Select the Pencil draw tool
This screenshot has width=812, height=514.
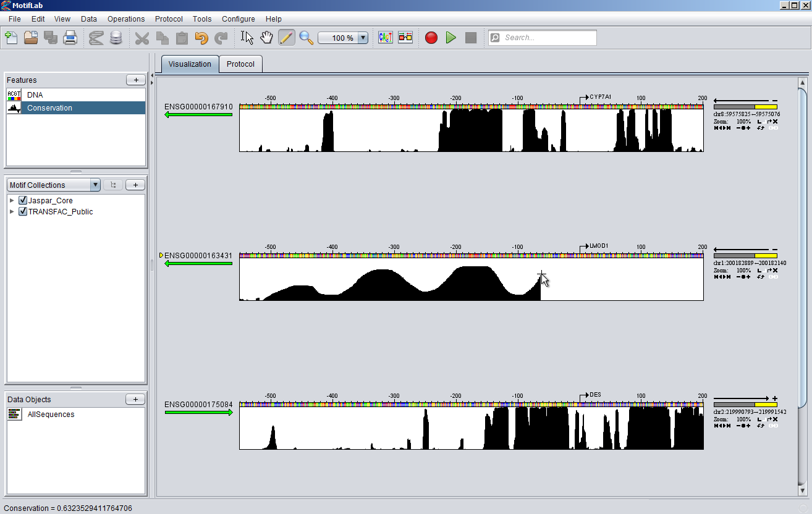click(286, 38)
